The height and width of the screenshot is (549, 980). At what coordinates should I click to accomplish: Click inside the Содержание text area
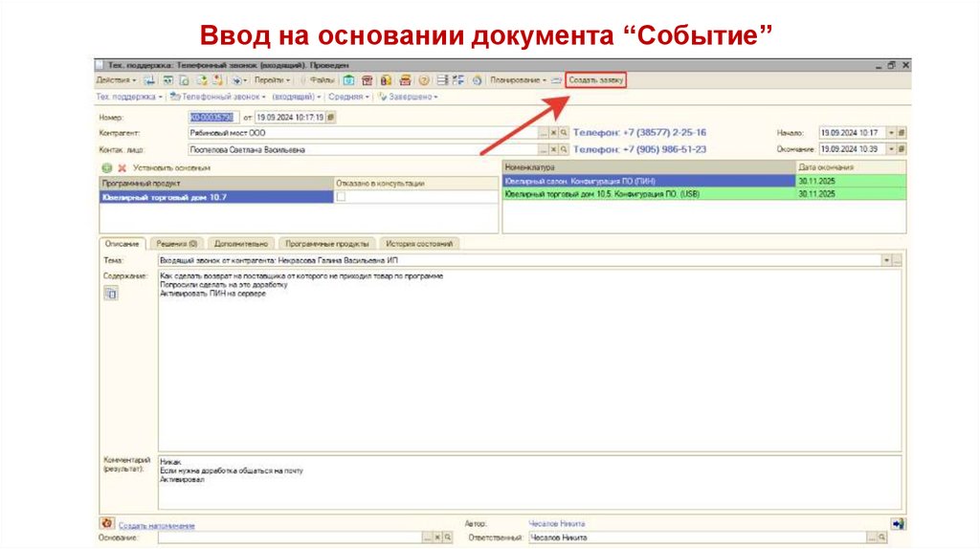[529, 361]
